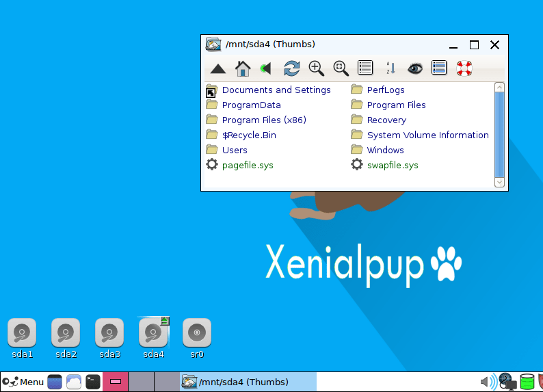
Task: Click the sda1 drive icon
Action: [x=22, y=332]
